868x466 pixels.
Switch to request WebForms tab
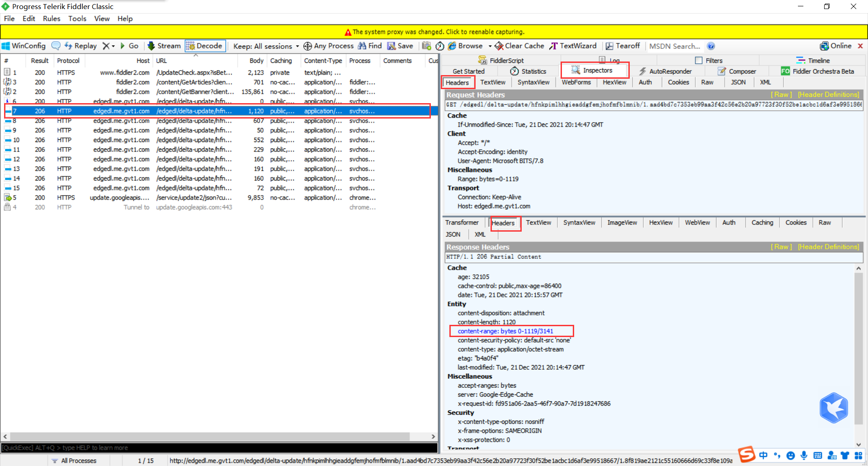click(576, 82)
